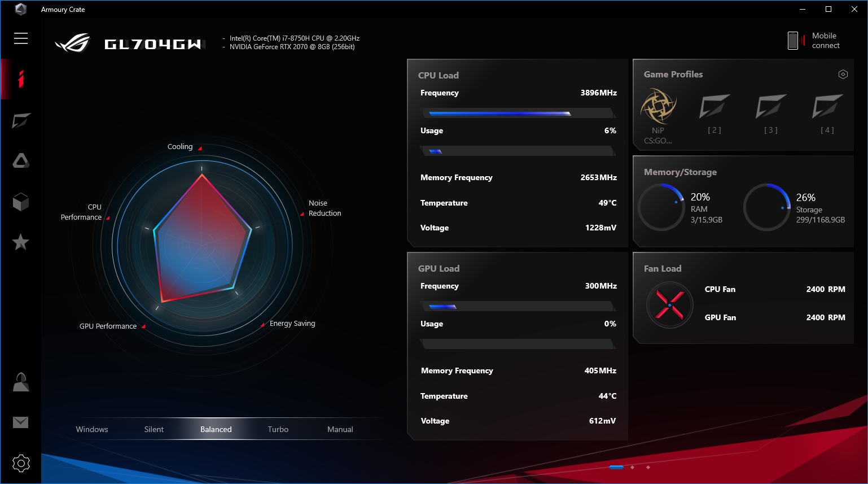Click the 299/1168,9GB storage text
This screenshot has width=868, height=484.
[x=821, y=220]
